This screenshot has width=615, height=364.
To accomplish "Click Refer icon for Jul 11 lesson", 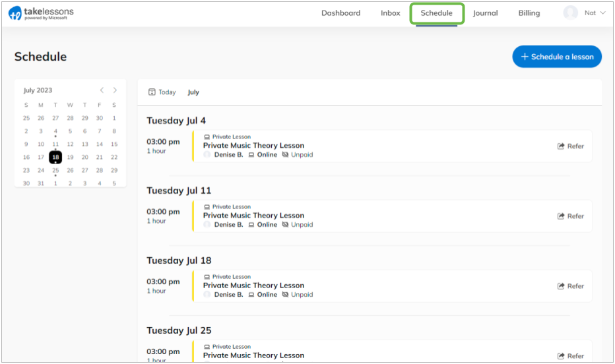I will tap(561, 216).
